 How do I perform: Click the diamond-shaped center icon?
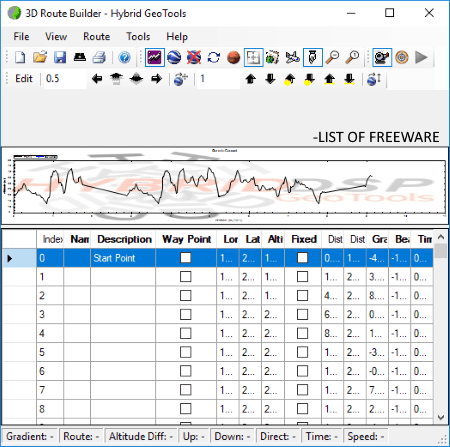136,79
